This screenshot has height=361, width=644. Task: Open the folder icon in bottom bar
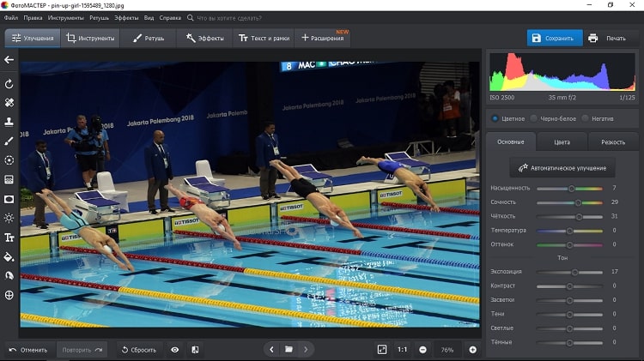point(289,350)
